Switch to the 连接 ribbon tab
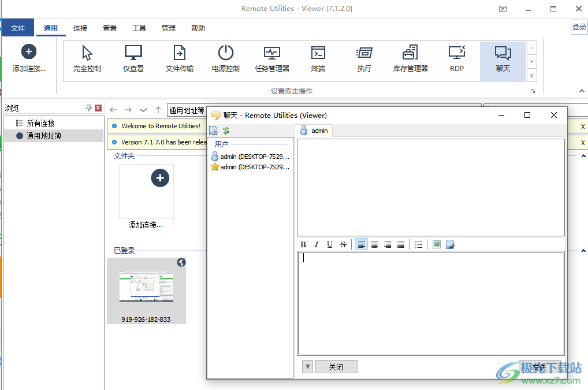This screenshot has width=588, height=390. (80, 28)
